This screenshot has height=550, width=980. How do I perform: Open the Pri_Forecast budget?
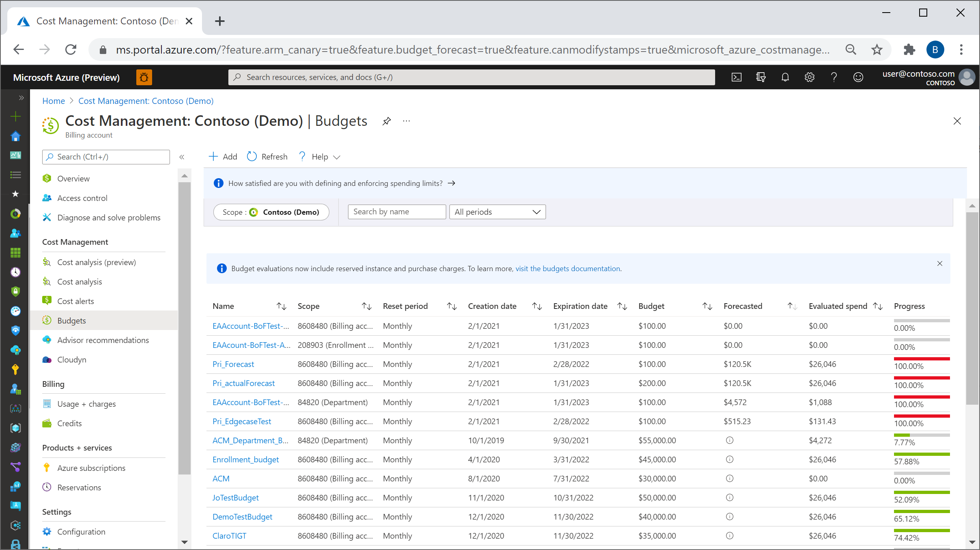pyautogui.click(x=233, y=364)
